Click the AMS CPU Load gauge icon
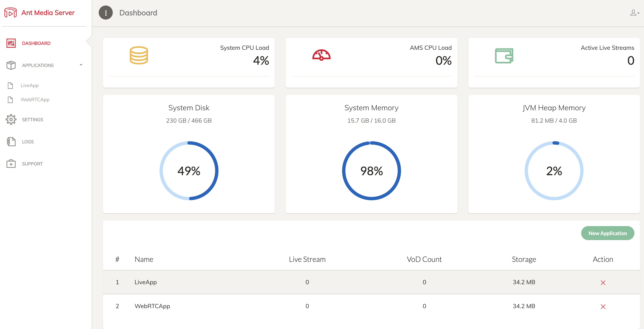Screen dimensions: 644x329 (321, 55)
